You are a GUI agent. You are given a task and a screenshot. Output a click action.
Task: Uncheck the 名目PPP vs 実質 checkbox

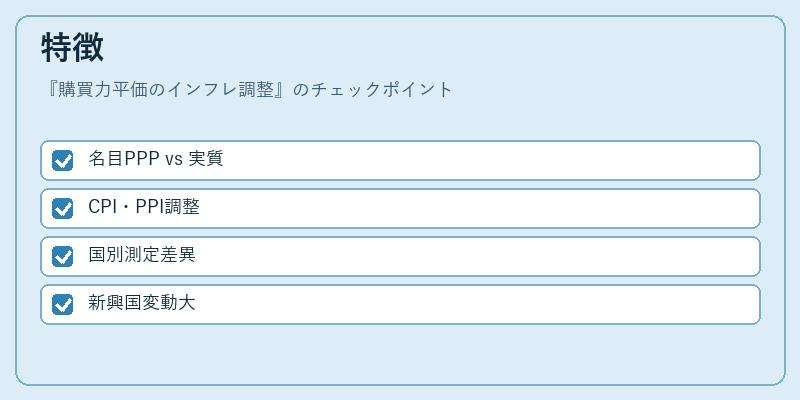(x=62, y=160)
